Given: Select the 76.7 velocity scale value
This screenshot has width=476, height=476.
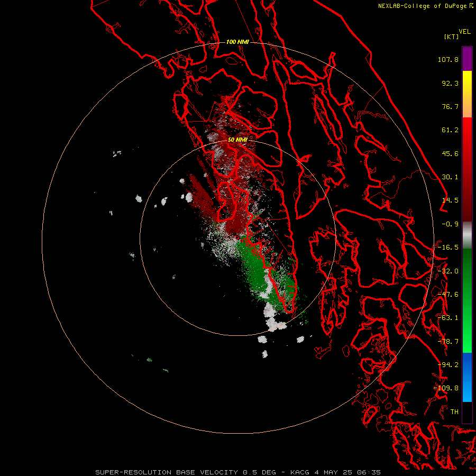Looking at the screenshot, I should tap(450, 106).
